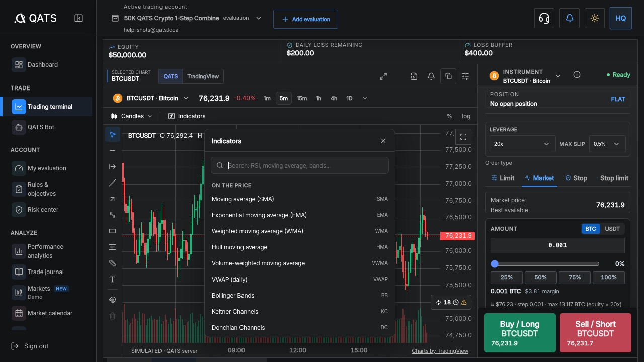
Task: Open the HQ profile avatar menu
Action: click(620, 18)
